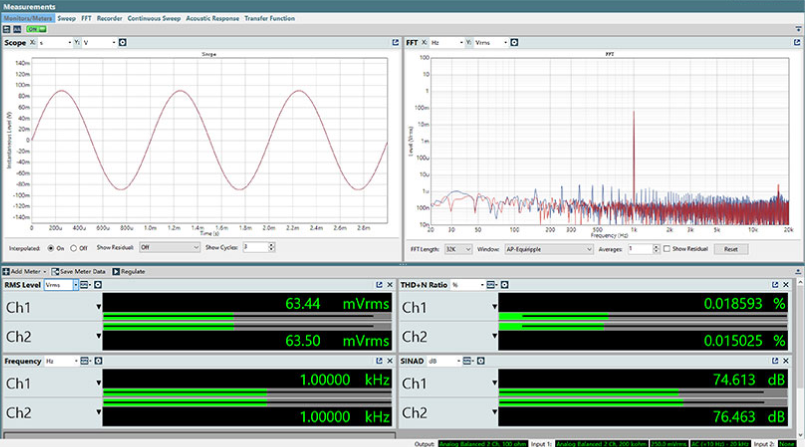Close the RMS Level meter
The image size is (805, 447).
392,285
